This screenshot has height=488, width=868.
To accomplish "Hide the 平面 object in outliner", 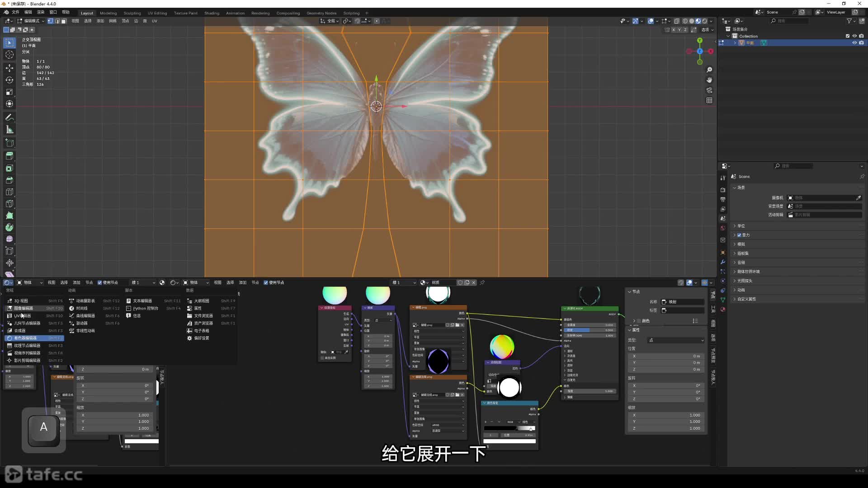I will (x=854, y=43).
